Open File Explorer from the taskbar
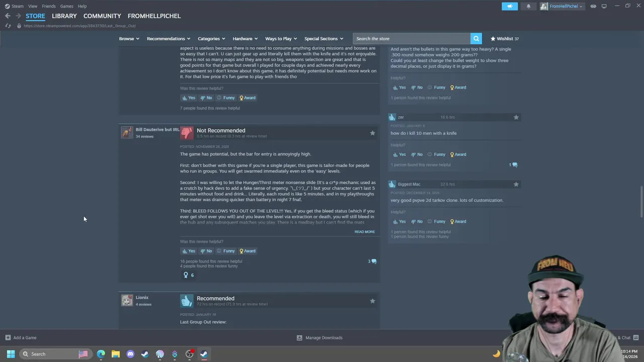 click(x=116, y=354)
